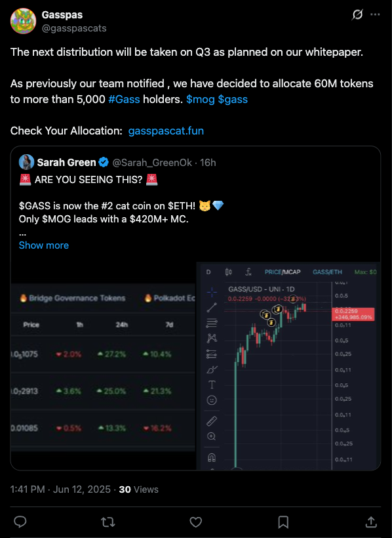Viewport: 392px width, 538px height.
Task: Bookmark this tweet
Action: click(x=283, y=522)
